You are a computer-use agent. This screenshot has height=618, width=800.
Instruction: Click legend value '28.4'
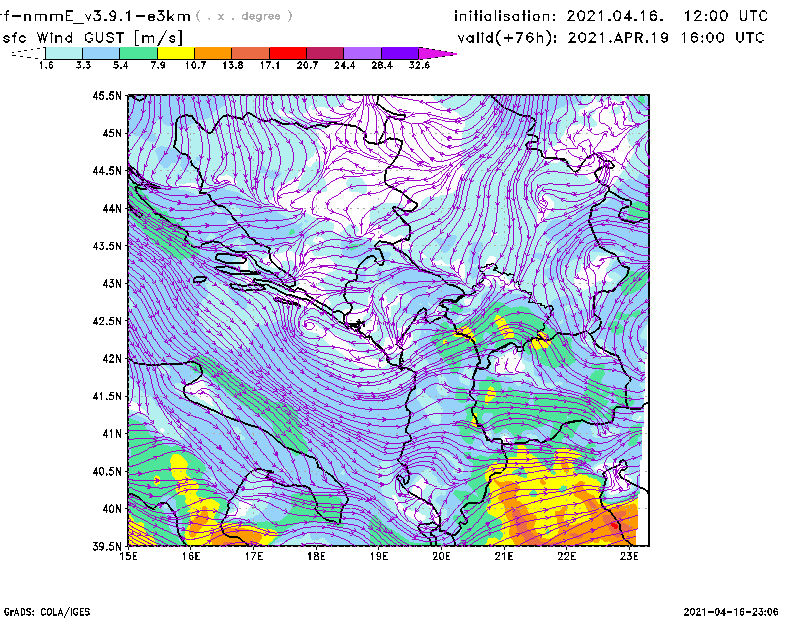[382, 65]
